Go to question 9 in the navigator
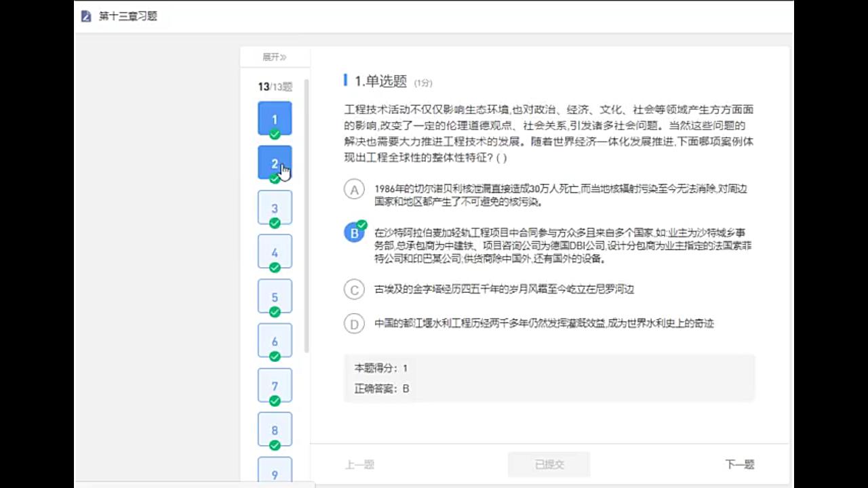Image resolution: width=868 pixels, height=488 pixels. click(x=275, y=470)
